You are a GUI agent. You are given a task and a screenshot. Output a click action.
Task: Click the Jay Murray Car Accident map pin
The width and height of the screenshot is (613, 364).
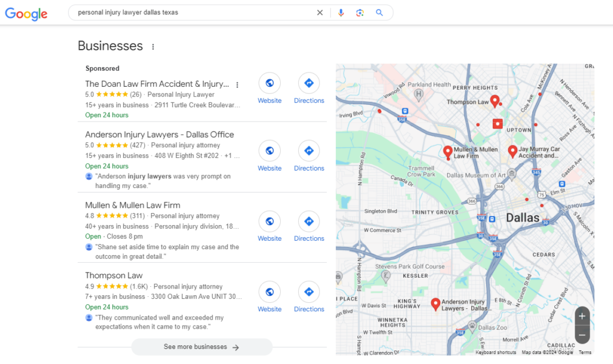click(x=512, y=151)
